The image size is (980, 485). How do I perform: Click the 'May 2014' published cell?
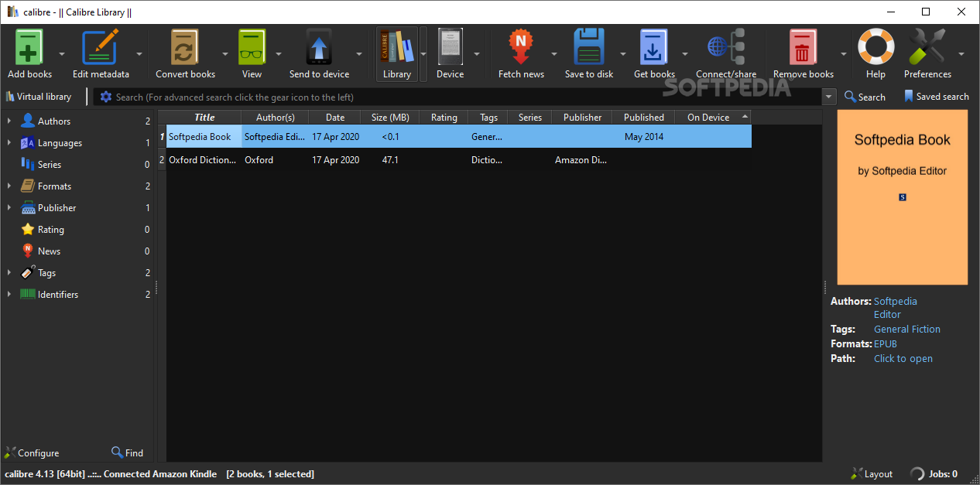[x=644, y=137]
